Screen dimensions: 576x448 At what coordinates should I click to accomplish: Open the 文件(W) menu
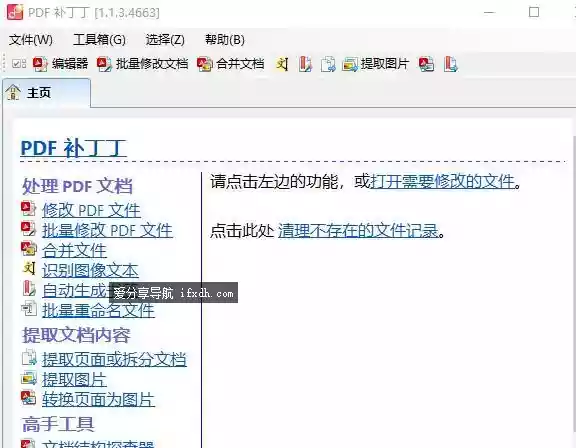(x=31, y=40)
